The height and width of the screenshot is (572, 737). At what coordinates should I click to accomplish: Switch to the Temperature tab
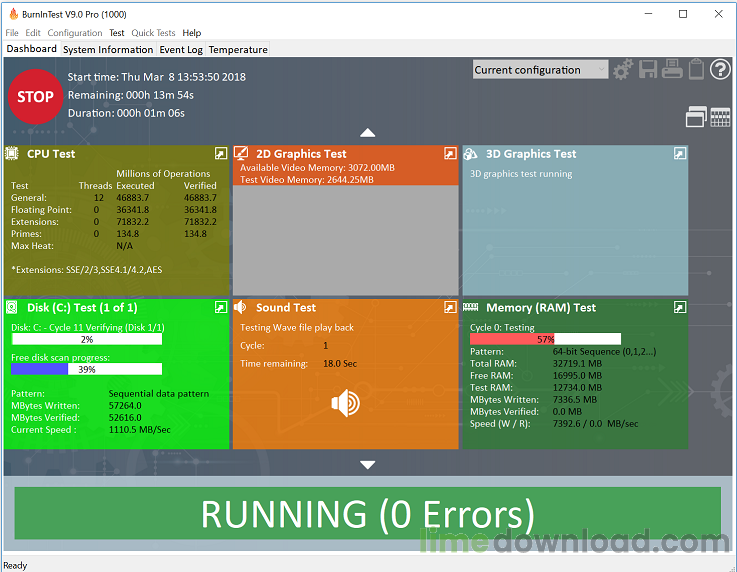point(238,49)
